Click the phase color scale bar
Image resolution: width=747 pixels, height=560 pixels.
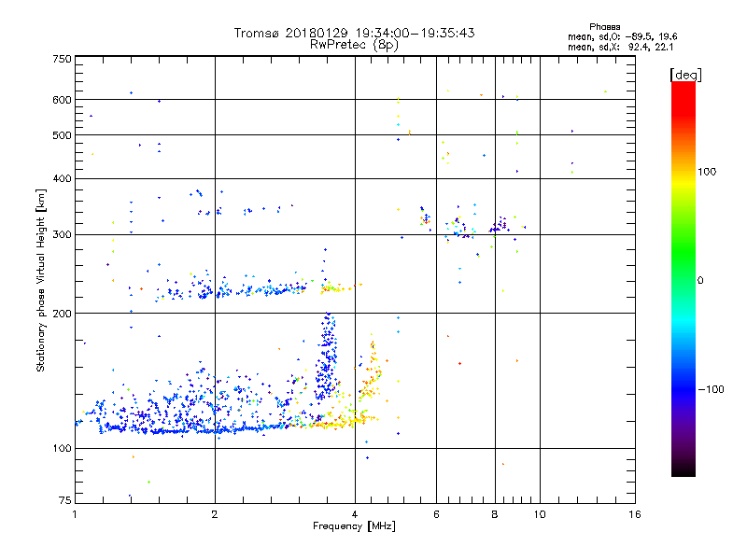pos(684,278)
